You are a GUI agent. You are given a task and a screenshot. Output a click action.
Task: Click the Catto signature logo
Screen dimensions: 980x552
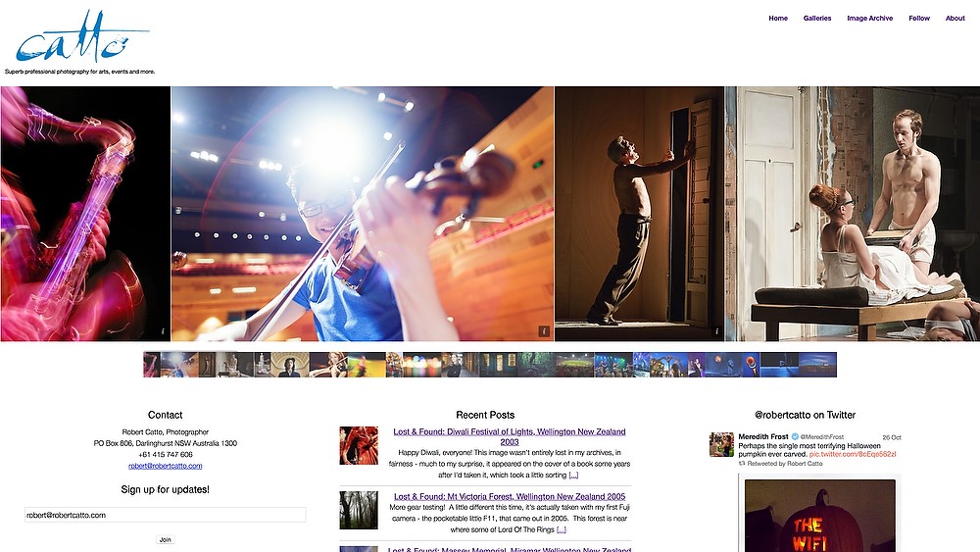(x=82, y=36)
